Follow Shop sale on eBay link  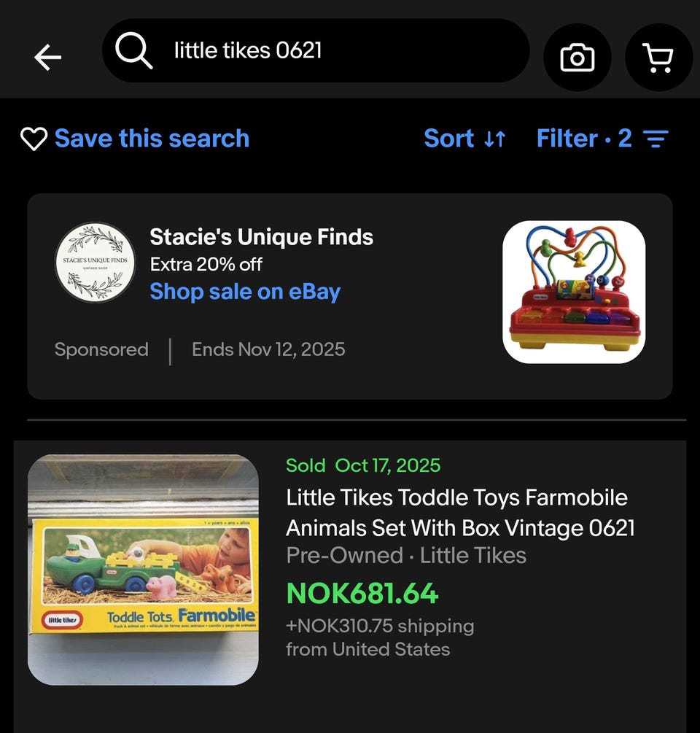coord(245,292)
